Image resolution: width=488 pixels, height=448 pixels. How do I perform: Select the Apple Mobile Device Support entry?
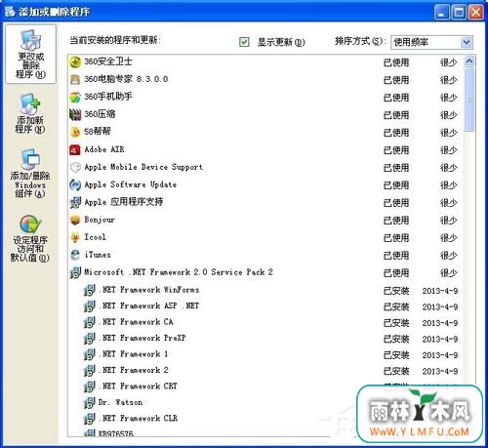(264, 167)
